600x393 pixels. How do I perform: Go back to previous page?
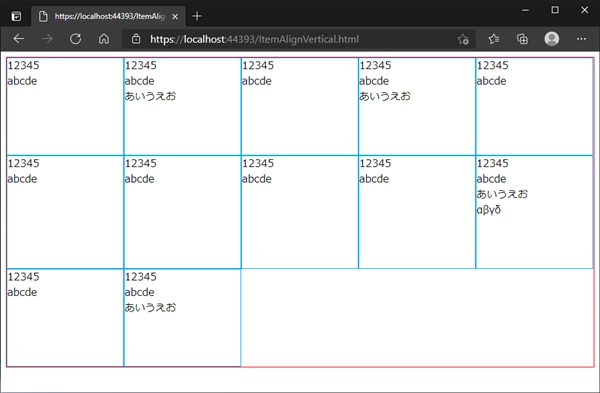18,39
